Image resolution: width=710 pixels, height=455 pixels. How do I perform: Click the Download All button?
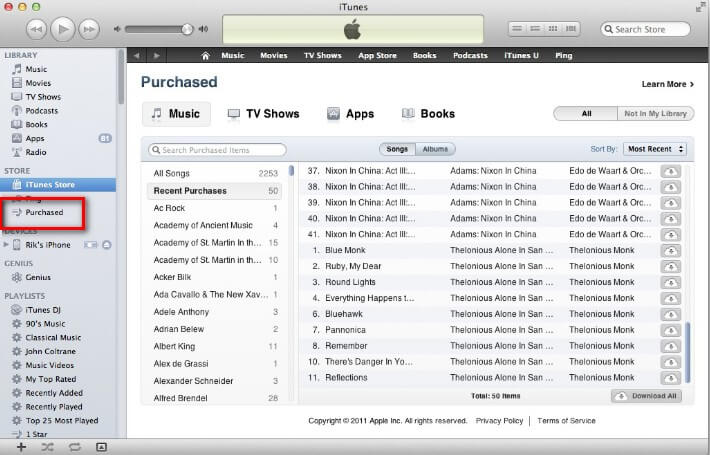tap(647, 396)
